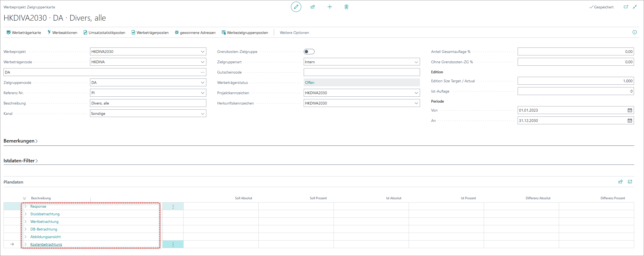The width and height of the screenshot is (644, 256).
Task: Expand the Stückbetrachtung row
Action: pos(25,214)
